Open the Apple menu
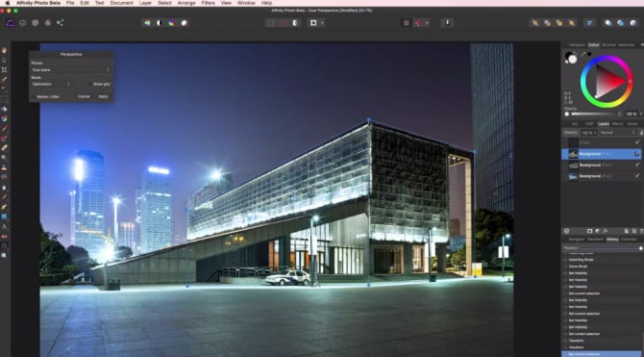 click(8, 3)
